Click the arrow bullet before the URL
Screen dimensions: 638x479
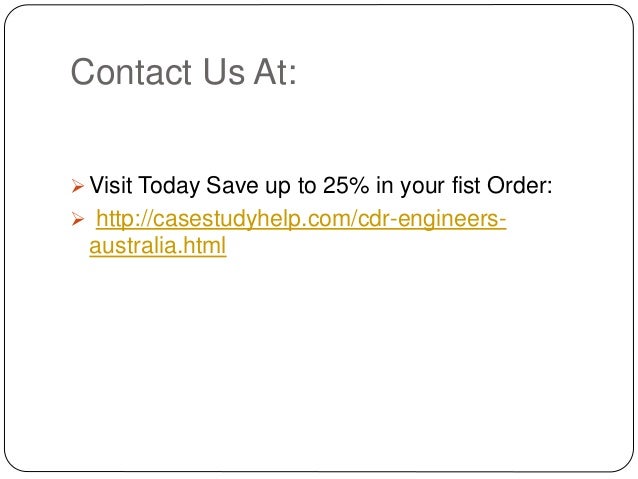[77, 219]
